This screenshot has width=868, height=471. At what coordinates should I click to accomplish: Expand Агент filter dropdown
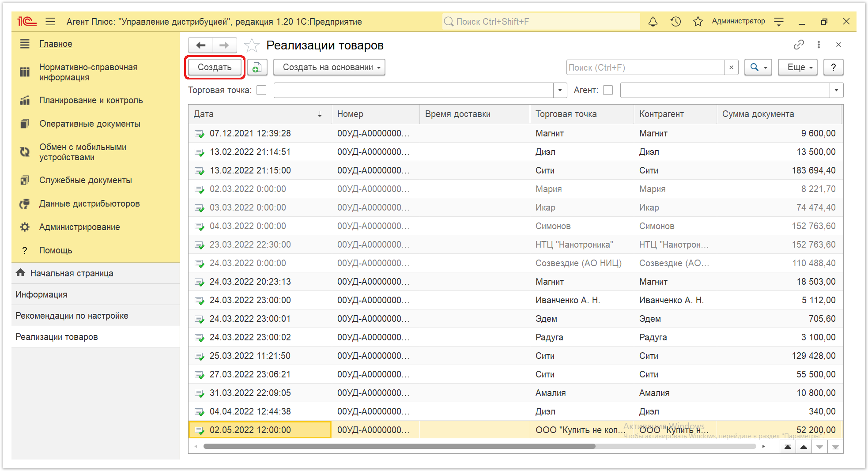point(836,90)
